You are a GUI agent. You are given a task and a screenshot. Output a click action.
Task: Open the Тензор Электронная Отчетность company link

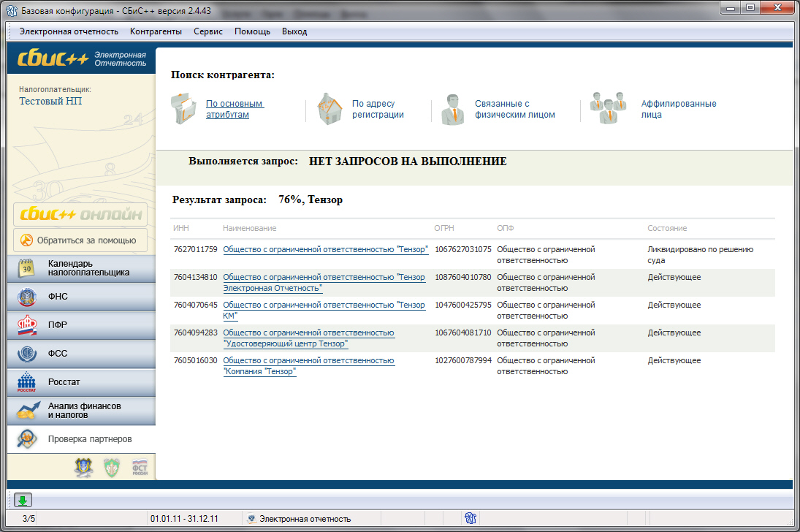pyautogui.click(x=324, y=283)
